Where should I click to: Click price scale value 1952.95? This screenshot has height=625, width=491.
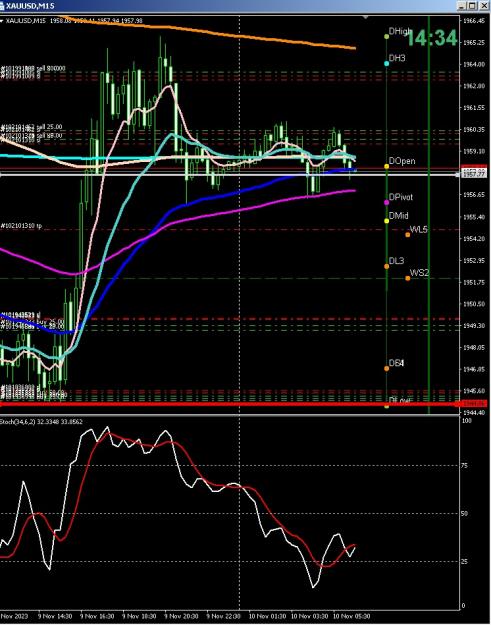tap(474, 261)
